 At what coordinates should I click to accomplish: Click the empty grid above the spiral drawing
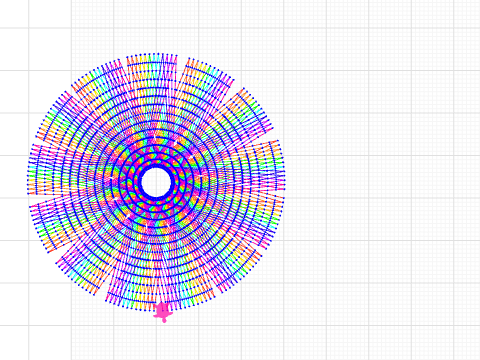(157, 27)
